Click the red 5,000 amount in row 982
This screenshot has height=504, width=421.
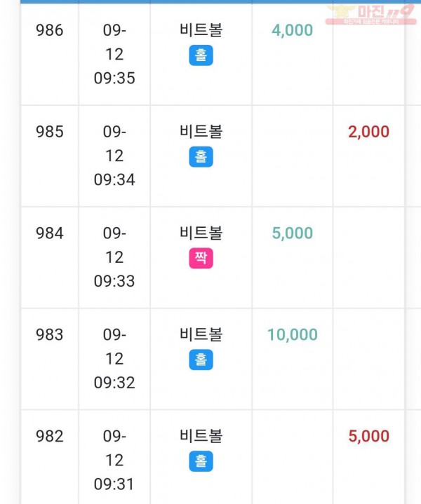click(368, 437)
